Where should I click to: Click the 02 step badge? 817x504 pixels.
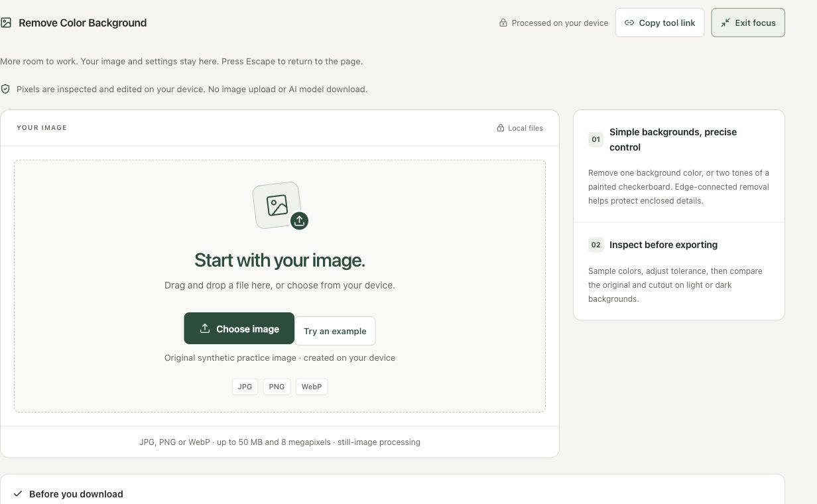(596, 245)
